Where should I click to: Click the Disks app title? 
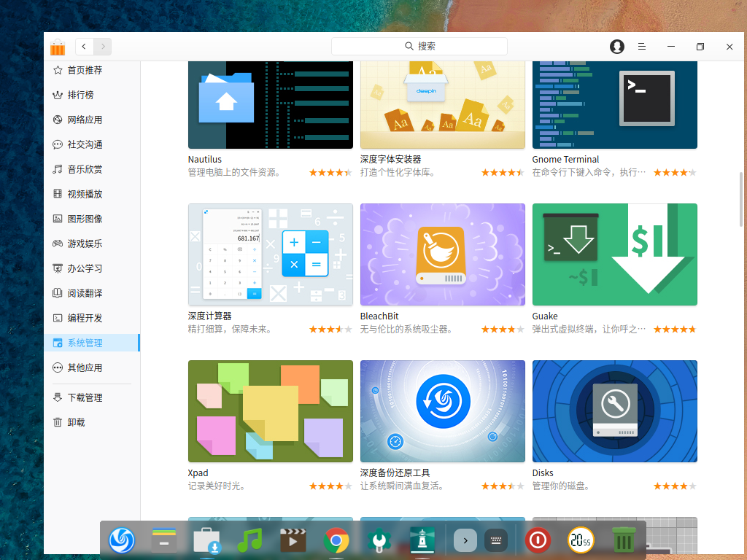pyautogui.click(x=543, y=472)
